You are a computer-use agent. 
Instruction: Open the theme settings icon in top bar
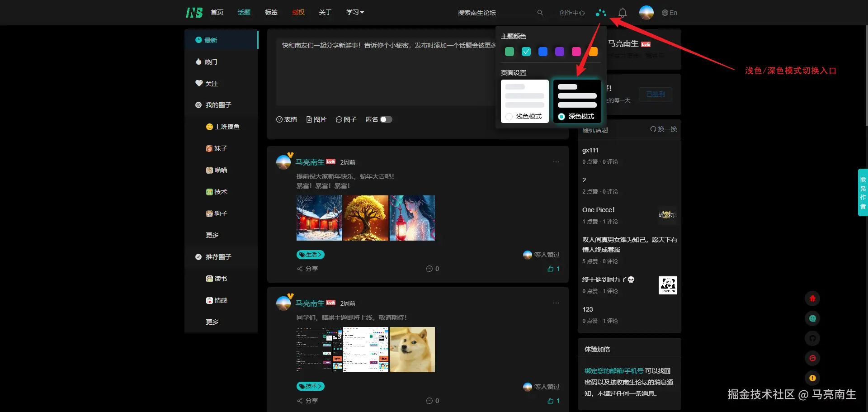[x=601, y=13]
